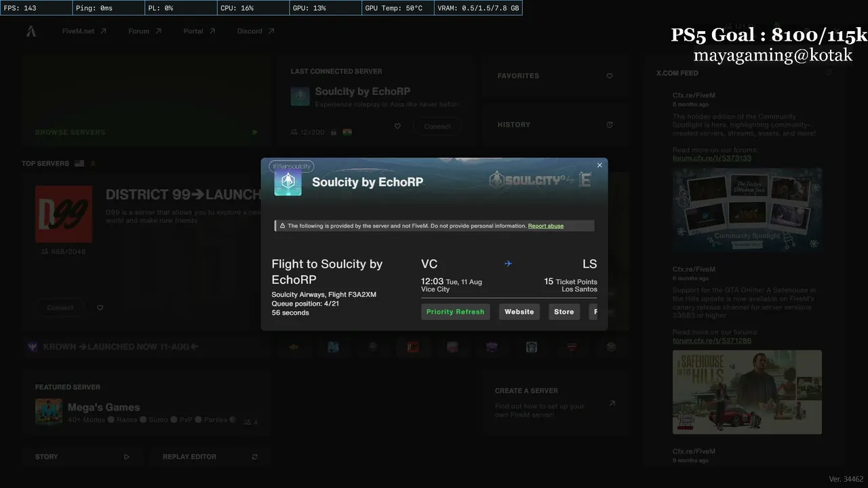Image resolution: width=868 pixels, height=488 pixels.
Task: Click the India flag icon on the Soulcity card
Action: point(348,132)
